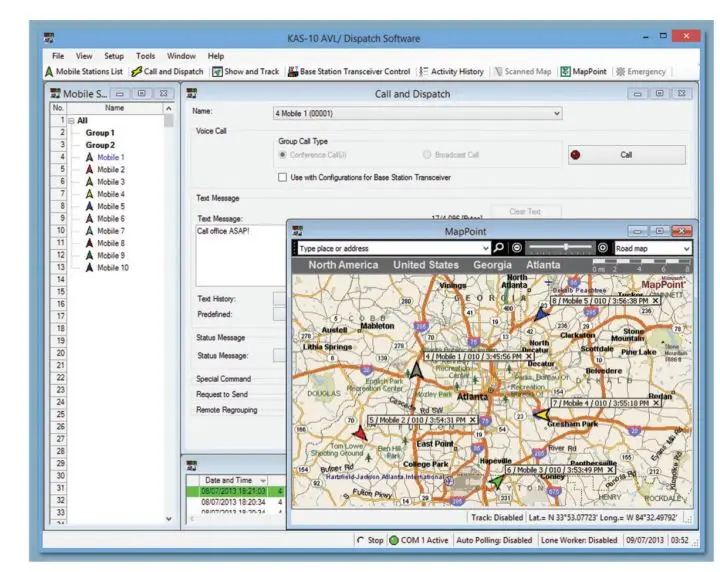Select Group 1 in stations tree
720x572 pixels.
tap(100, 133)
